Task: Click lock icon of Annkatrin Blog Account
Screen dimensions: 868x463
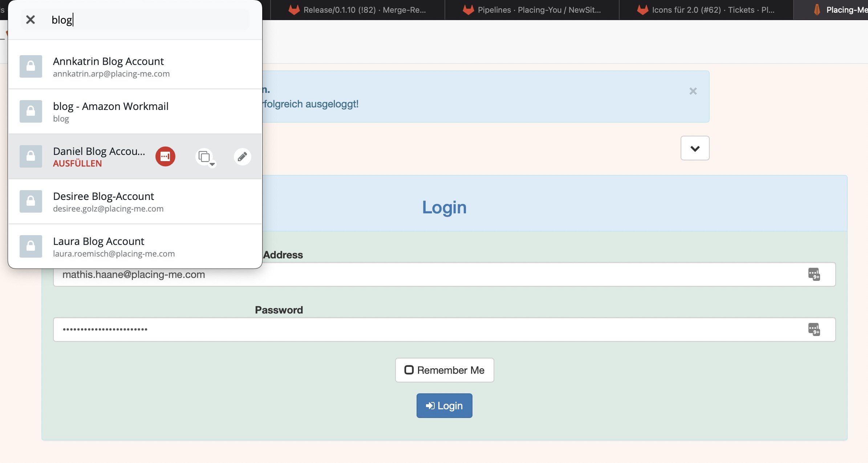Action: tap(31, 66)
